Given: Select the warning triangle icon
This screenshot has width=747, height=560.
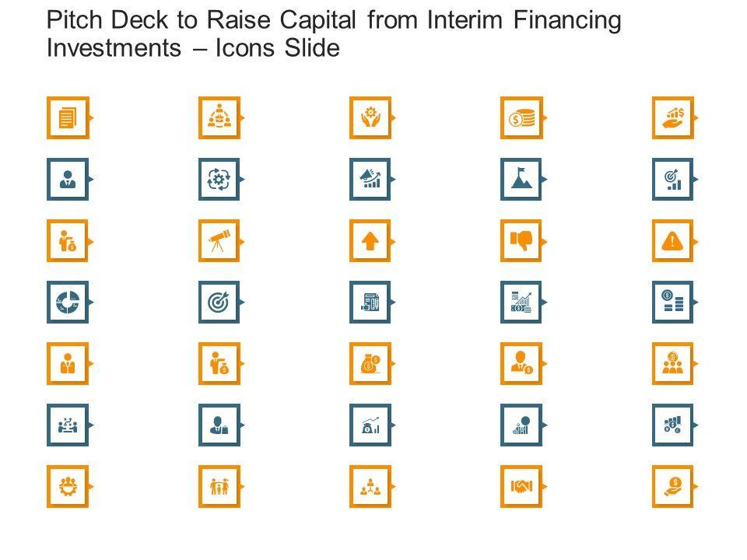Looking at the screenshot, I should coord(672,240).
